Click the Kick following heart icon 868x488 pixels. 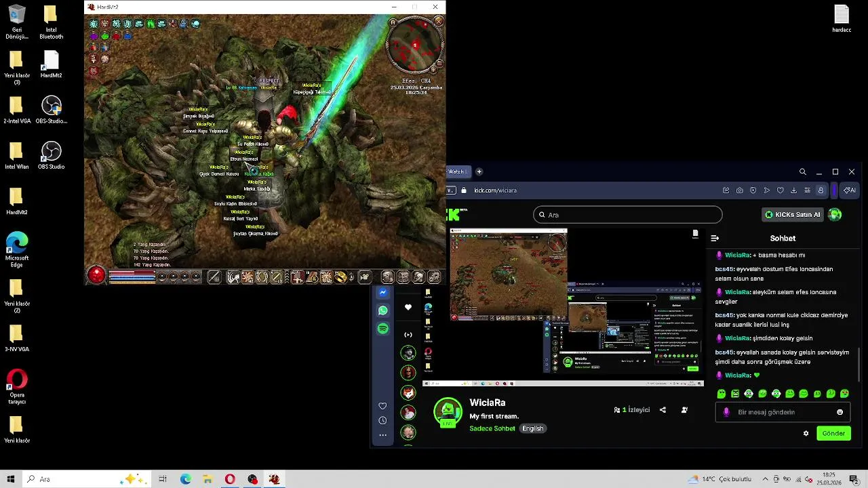pos(408,307)
